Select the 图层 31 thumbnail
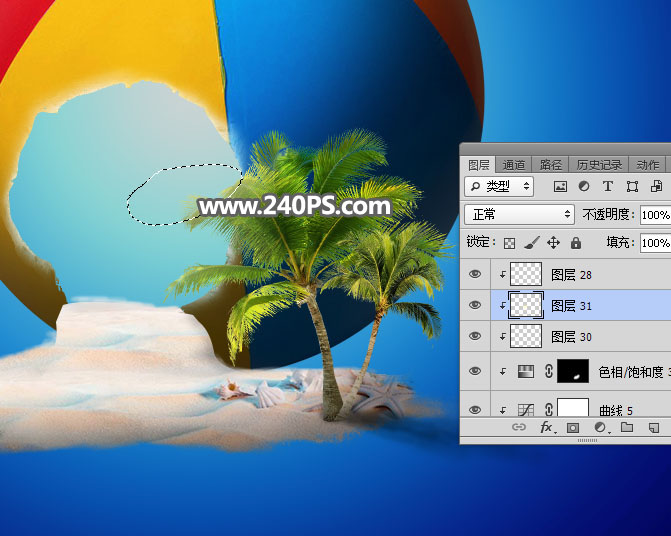This screenshot has height=536, width=671. [x=526, y=305]
